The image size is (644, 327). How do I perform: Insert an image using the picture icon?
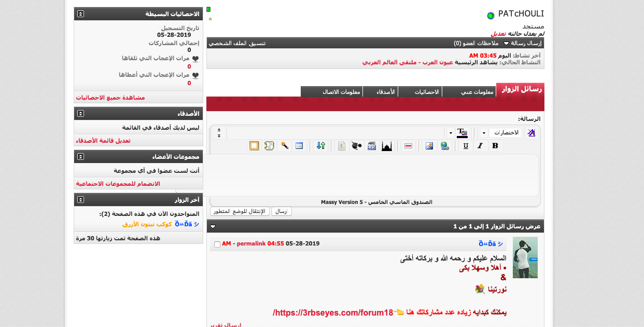(429, 146)
